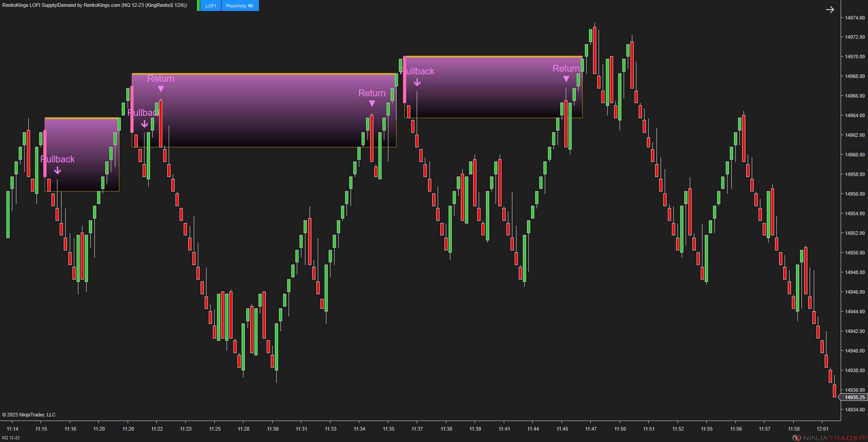Click the Return arrow near 11:22
The width and height of the screenshot is (868, 442).
[160, 88]
